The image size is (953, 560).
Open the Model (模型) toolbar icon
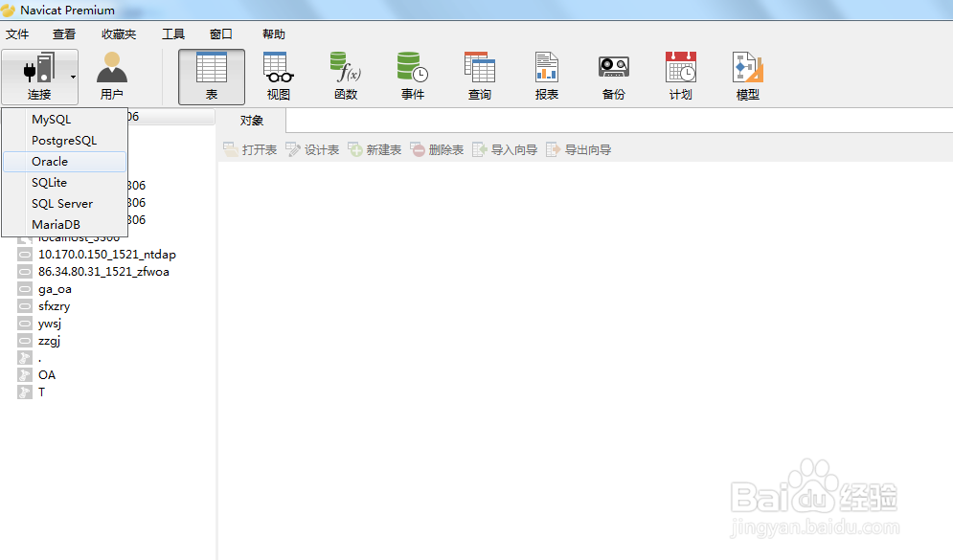[x=748, y=77]
